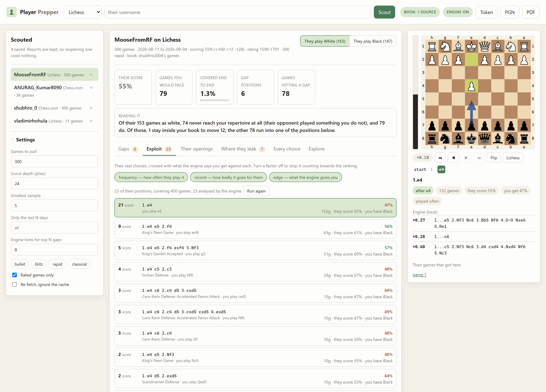Click the Player Prepper pawn logo icon

pos(11,12)
